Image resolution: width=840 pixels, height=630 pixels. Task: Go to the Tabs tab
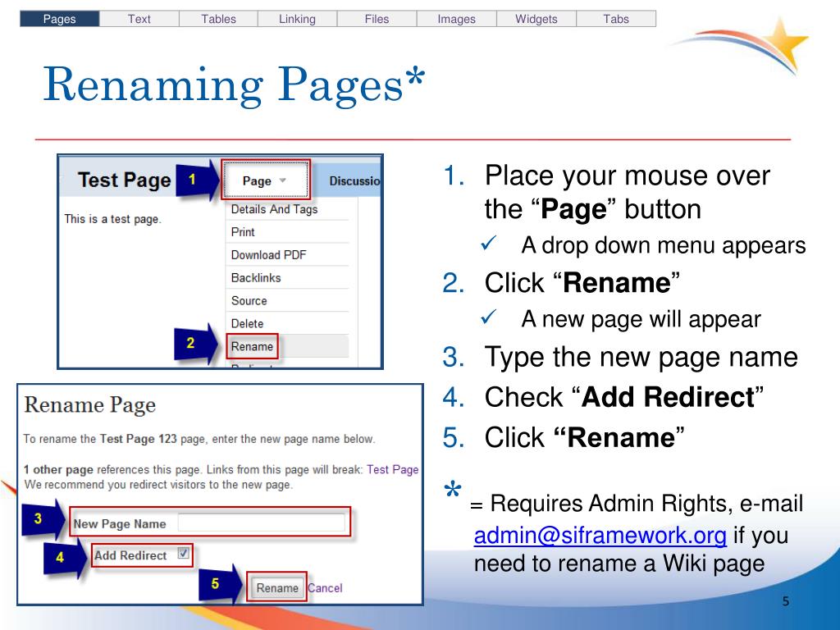[616, 19]
